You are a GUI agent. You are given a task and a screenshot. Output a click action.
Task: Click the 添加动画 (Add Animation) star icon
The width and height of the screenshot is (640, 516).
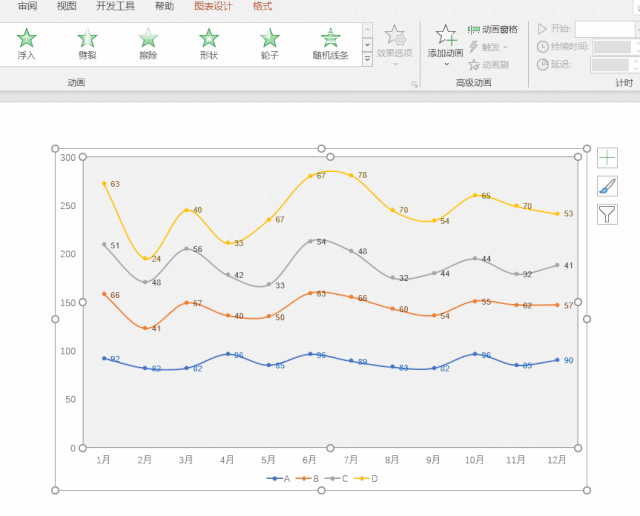coord(445,38)
